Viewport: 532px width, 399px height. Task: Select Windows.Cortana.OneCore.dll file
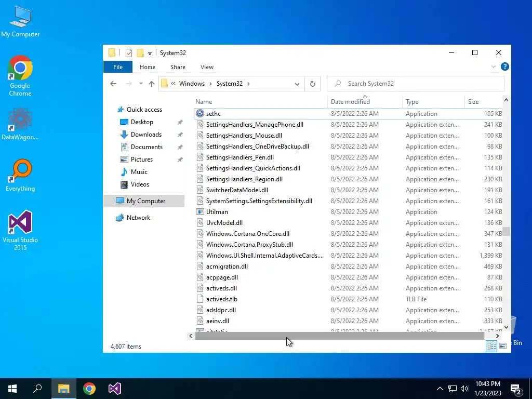348,234
